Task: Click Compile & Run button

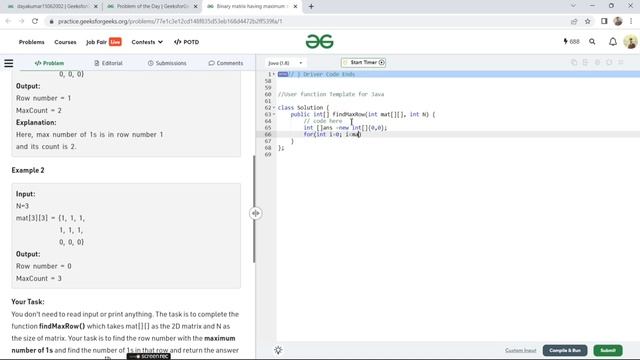Action: pyautogui.click(x=565, y=350)
